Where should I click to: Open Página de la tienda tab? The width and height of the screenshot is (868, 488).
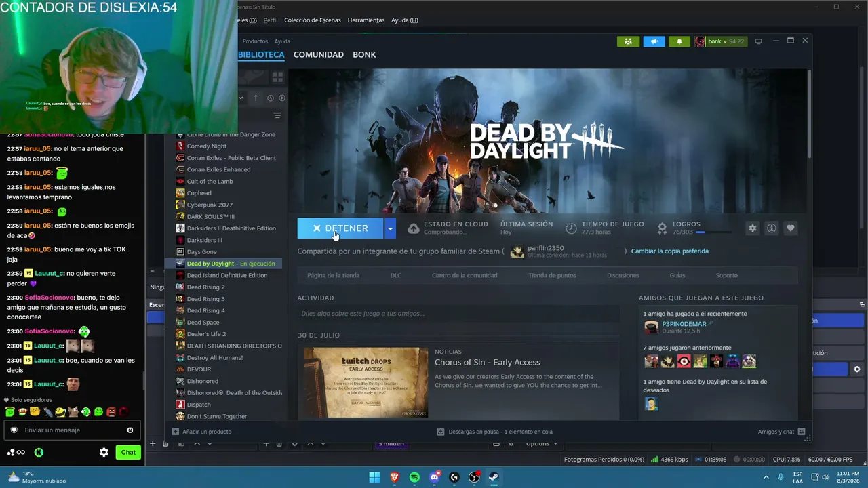click(x=333, y=275)
